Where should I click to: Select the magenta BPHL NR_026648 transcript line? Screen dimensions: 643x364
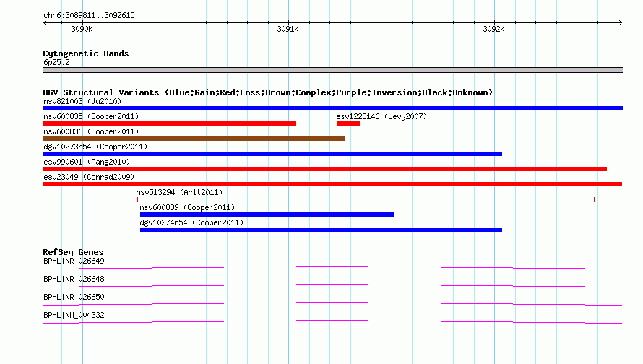point(332,286)
